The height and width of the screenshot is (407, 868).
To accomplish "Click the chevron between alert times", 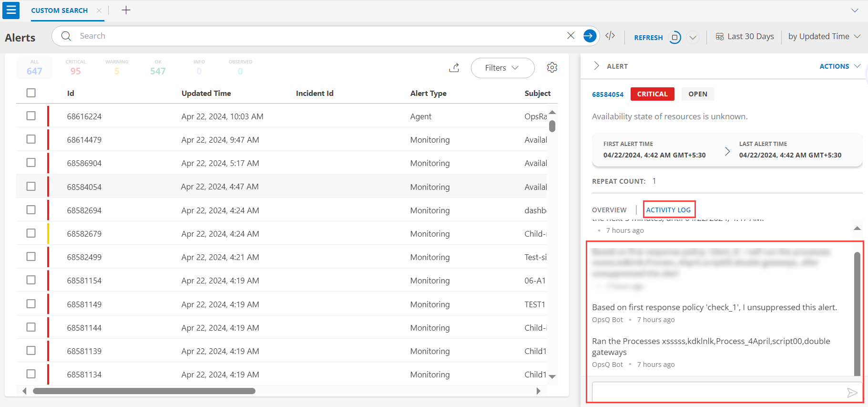I will point(727,151).
